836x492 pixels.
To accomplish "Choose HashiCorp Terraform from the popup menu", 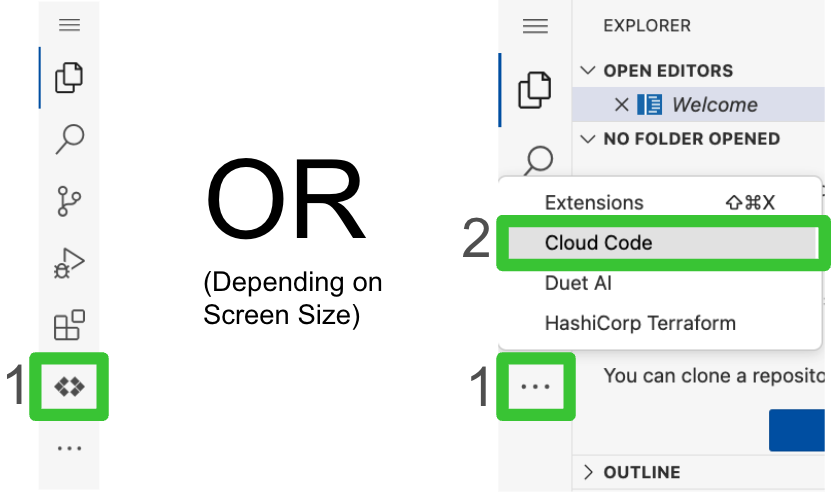I will coord(640,323).
